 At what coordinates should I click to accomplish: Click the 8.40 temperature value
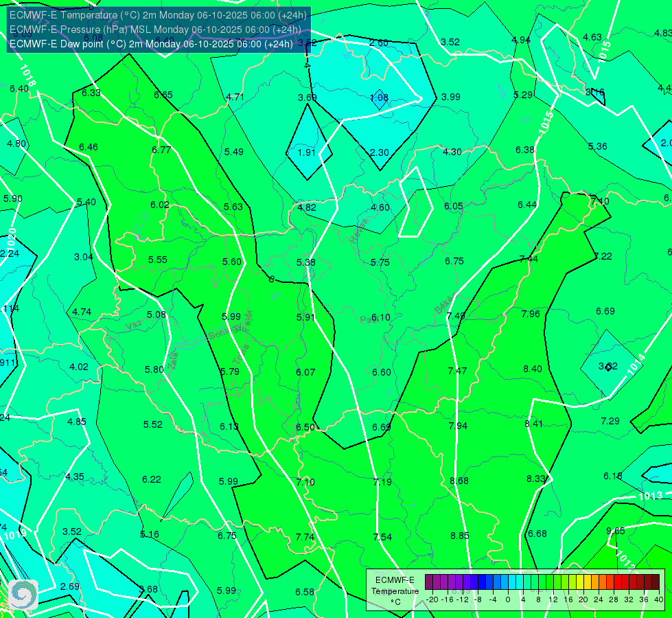point(532,369)
